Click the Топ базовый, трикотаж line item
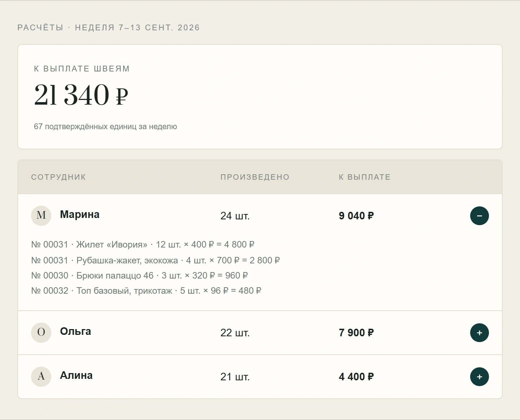The image size is (520, 420). coord(146,291)
